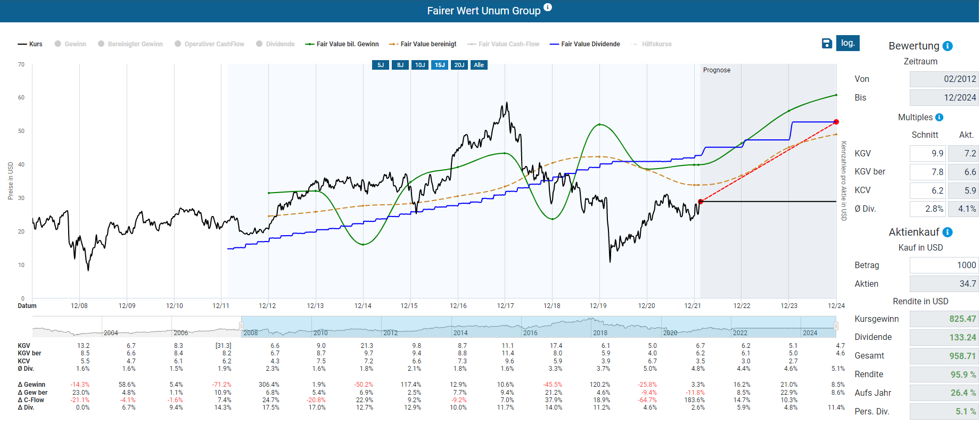Click info icon next to Bewertung
The height and width of the screenshot is (424, 980).
click(948, 46)
